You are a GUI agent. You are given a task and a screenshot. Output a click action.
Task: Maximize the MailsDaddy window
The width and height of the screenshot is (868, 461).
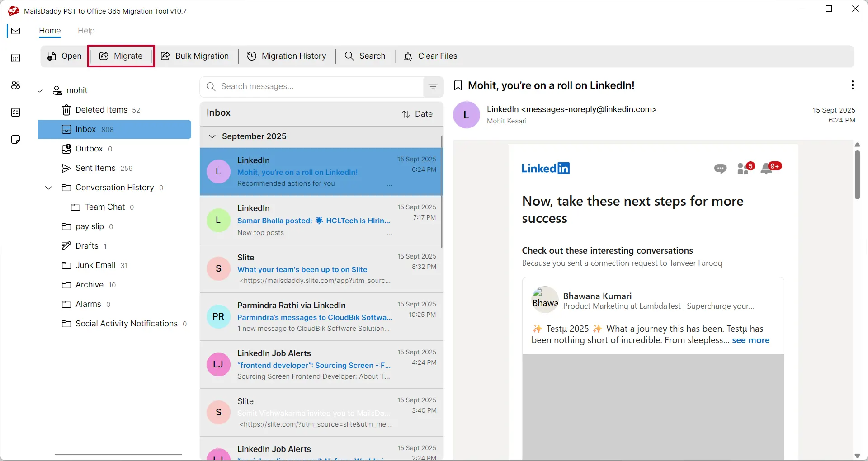tap(829, 9)
